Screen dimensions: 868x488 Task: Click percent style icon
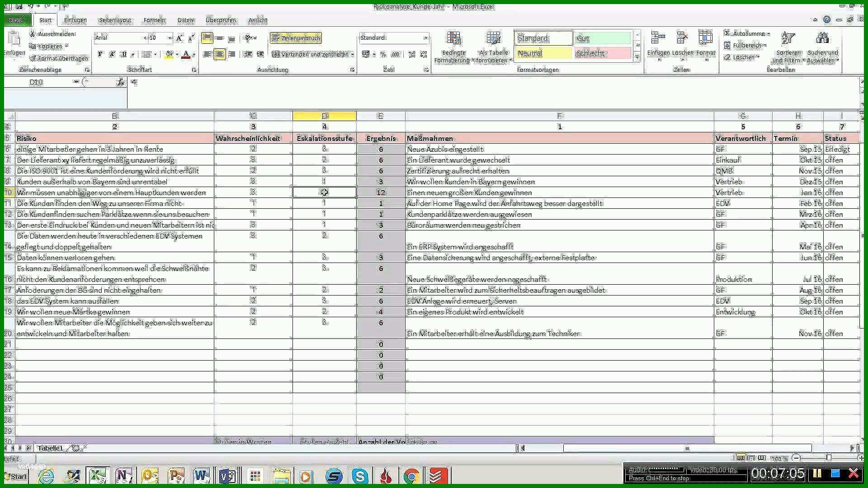(x=383, y=54)
